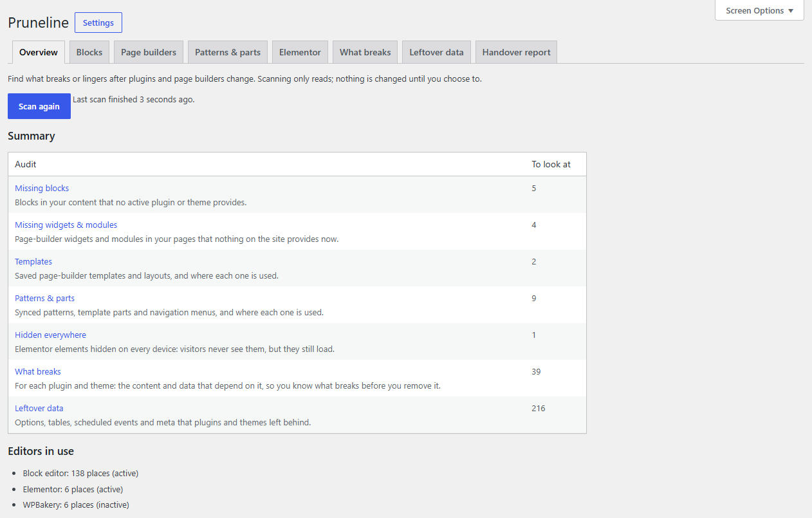Click the count 9 for Patterns & parts
The height and width of the screenshot is (518, 812).
[534, 298]
